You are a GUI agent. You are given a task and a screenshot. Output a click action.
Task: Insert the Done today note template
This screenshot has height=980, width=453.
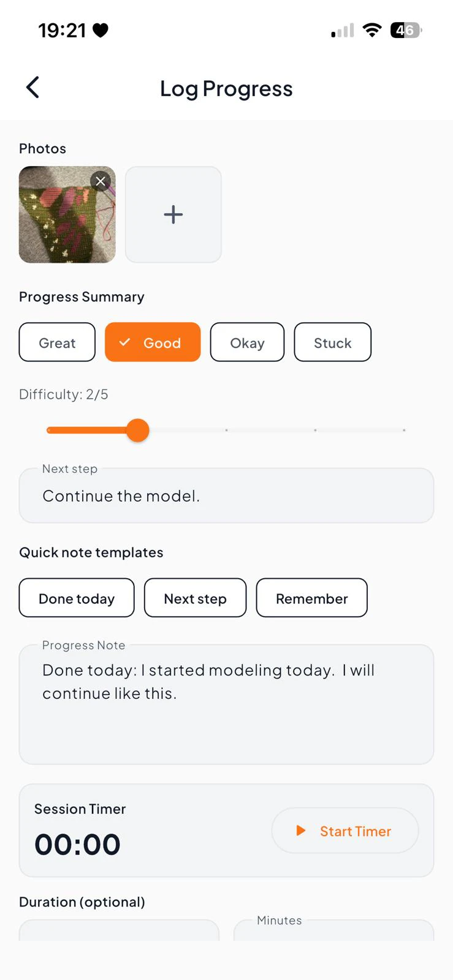pos(76,598)
